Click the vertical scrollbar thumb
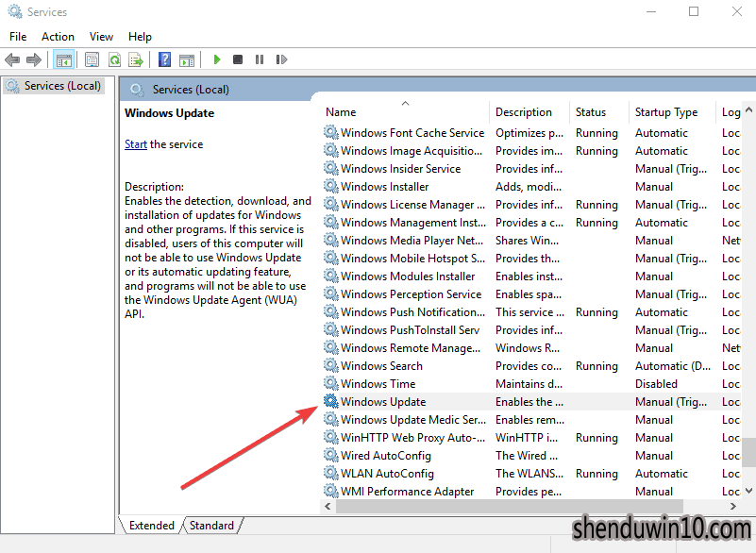Viewport: 756px width, 553px height. 748,452
